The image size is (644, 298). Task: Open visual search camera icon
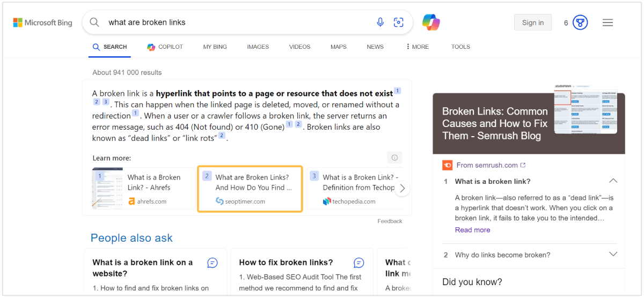399,23
